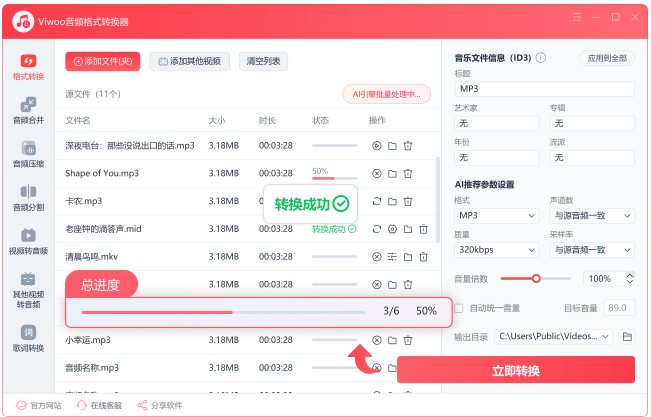Open folder for 小幸运.mp3
This screenshot has height=417, width=651.
coord(392,341)
